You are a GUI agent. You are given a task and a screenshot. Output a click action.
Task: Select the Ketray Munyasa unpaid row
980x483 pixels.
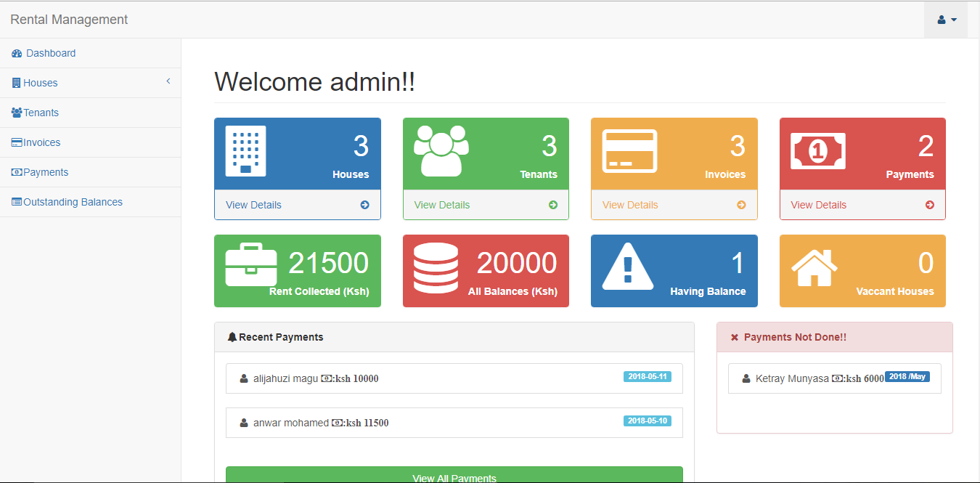tap(835, 378)
